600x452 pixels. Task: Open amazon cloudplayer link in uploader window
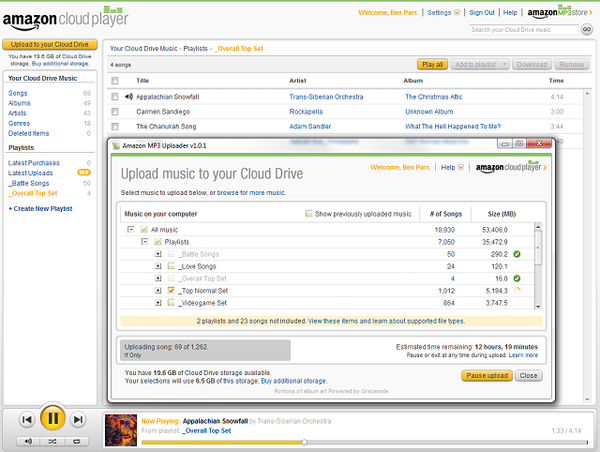click(511, 167)
